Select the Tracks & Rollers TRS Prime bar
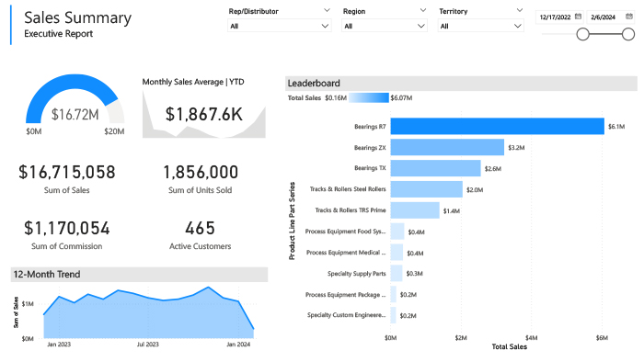The width and height of the screenshot is (644, 362). (x=415, y=210)
